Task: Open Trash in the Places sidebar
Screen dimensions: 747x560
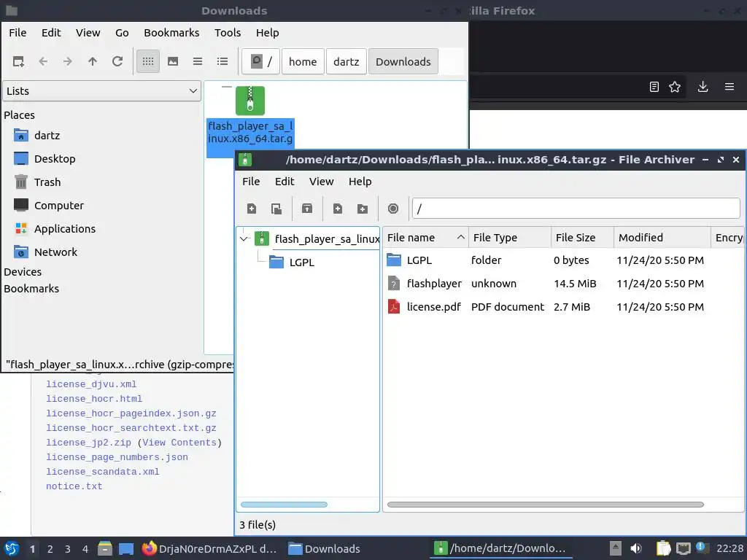Action: point(47,182)
